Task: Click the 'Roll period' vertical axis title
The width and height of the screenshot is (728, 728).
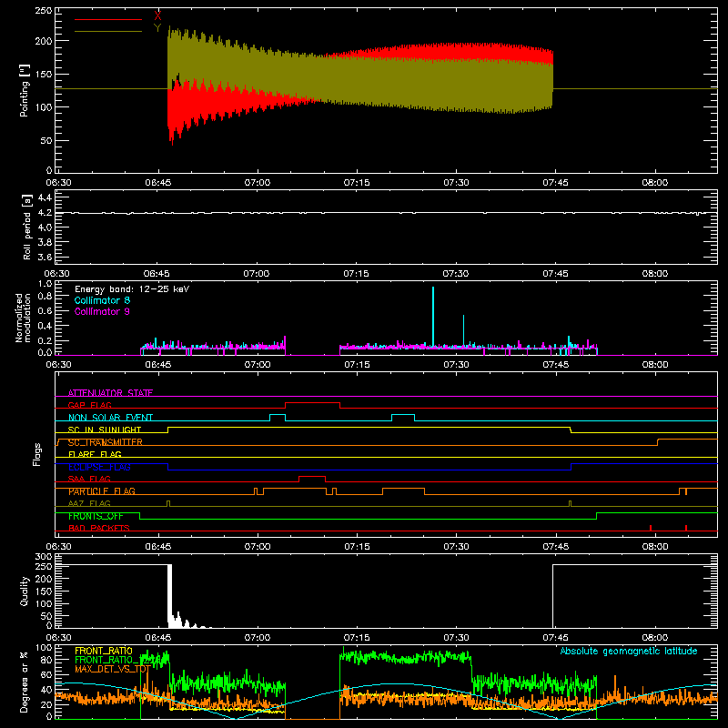Action: (x=27, y=227)
